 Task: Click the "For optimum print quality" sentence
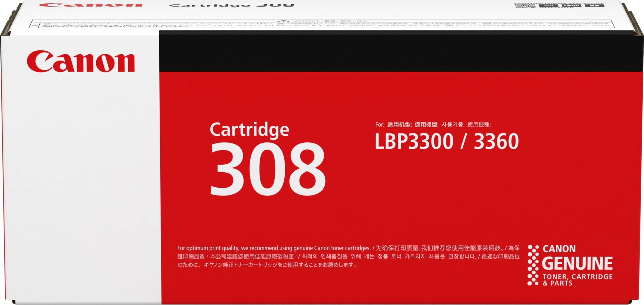tap(274, 248)
